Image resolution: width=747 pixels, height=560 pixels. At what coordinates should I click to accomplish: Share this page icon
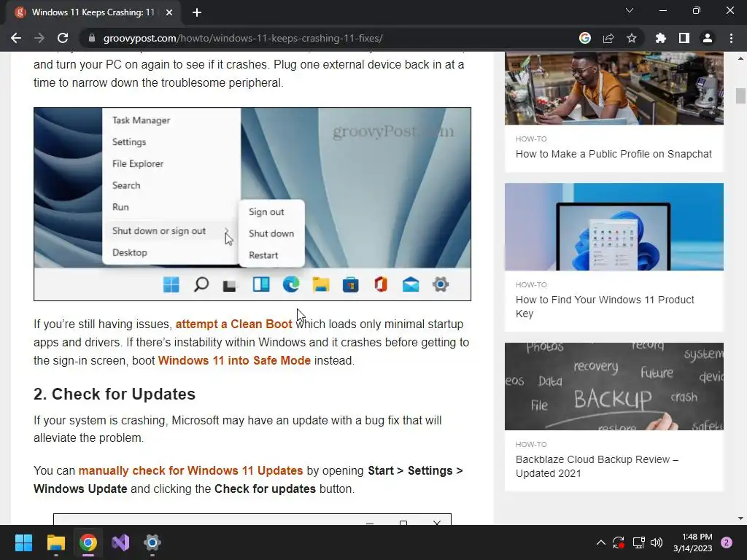(608, 38)
